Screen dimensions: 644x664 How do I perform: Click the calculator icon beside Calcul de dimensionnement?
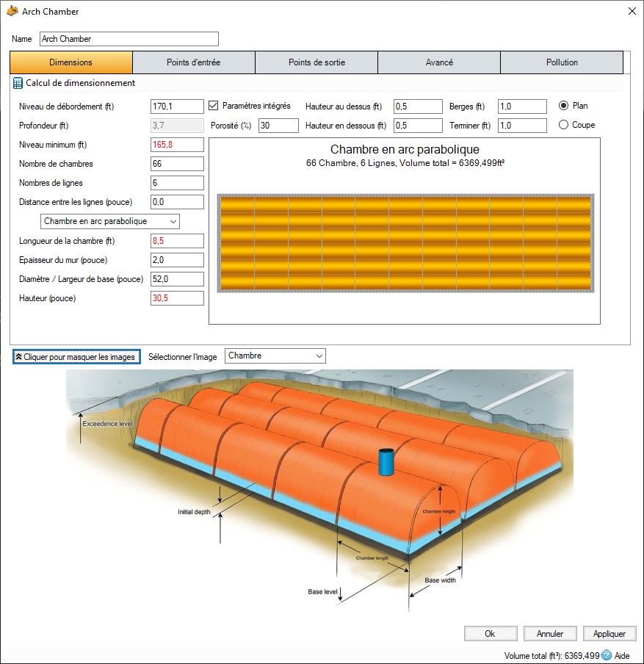coord(18,83)
